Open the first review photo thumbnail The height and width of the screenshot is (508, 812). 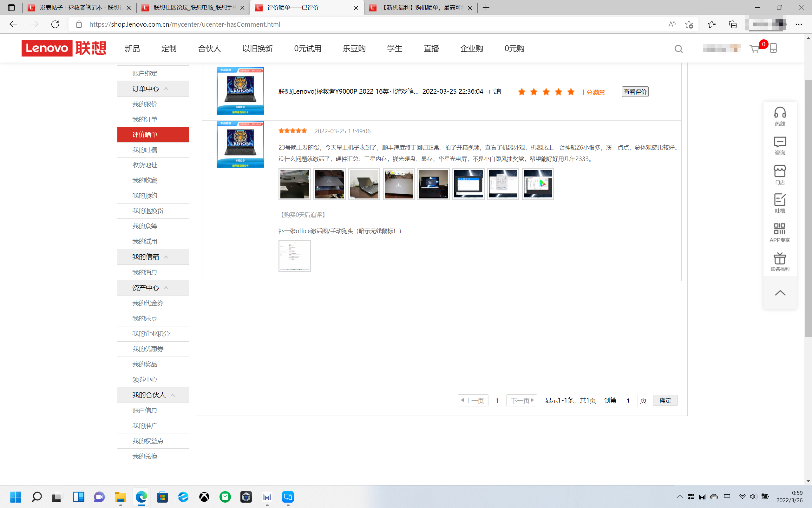tap(295, 184)
